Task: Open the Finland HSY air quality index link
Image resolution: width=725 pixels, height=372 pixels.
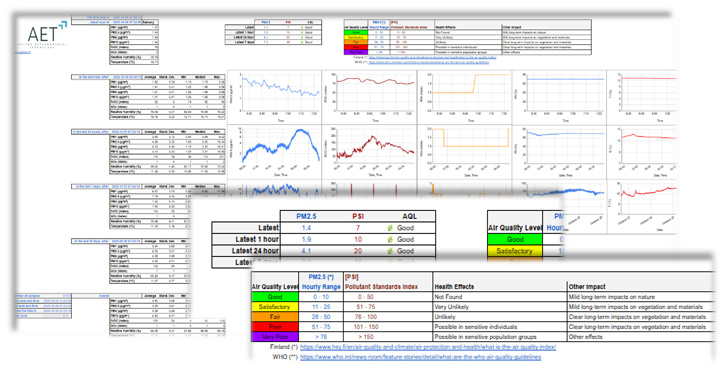Action: (x=428, y=347)
